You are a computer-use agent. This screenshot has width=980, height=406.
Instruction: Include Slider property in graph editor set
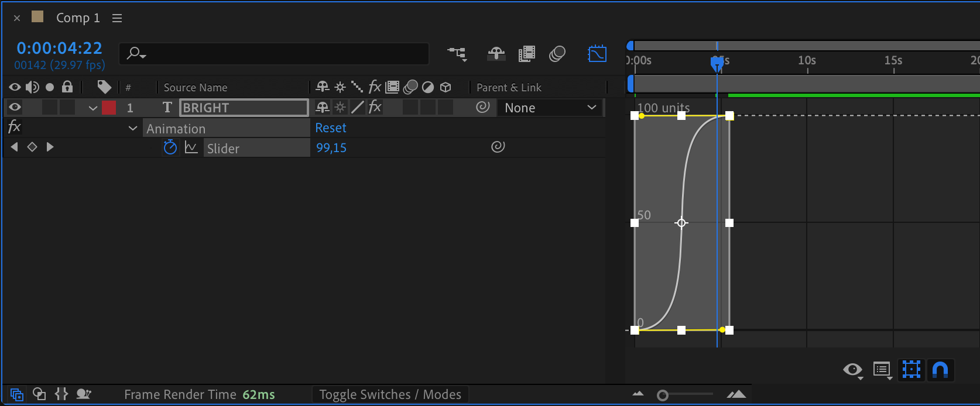(x=191, y=147)
